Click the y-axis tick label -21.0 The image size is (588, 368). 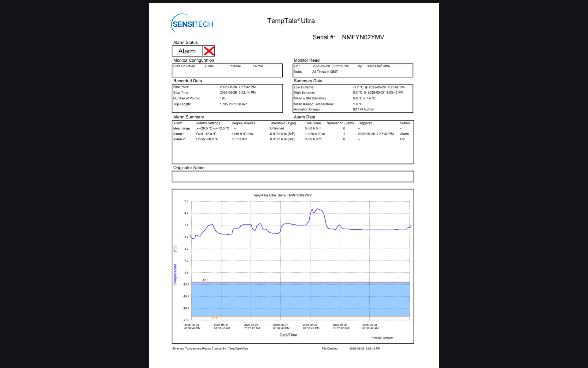click(186, 320)
